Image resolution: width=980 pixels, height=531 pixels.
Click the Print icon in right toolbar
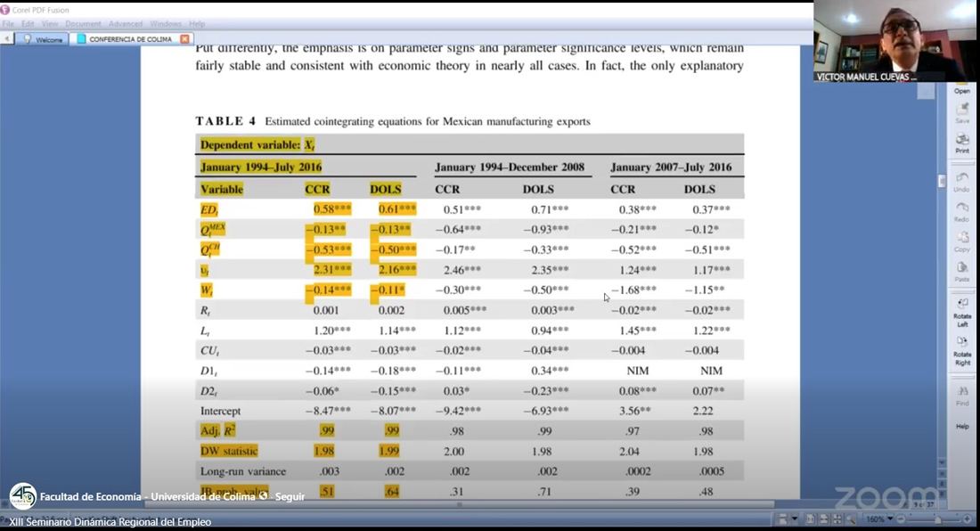click(962, 143)
